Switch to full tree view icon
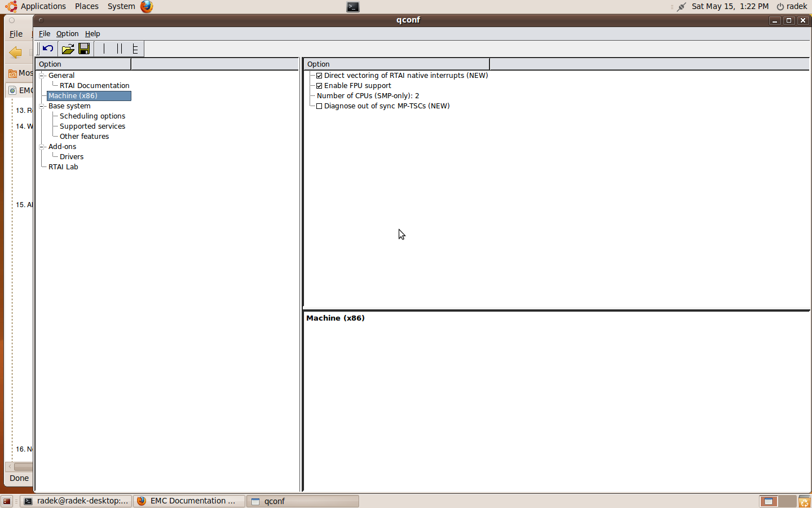 (x=135, y=49)
